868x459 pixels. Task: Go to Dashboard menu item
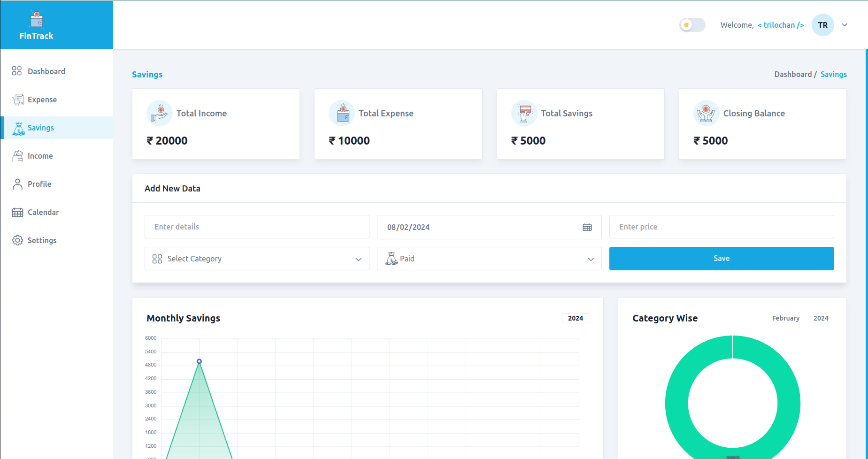click(57, 71)
